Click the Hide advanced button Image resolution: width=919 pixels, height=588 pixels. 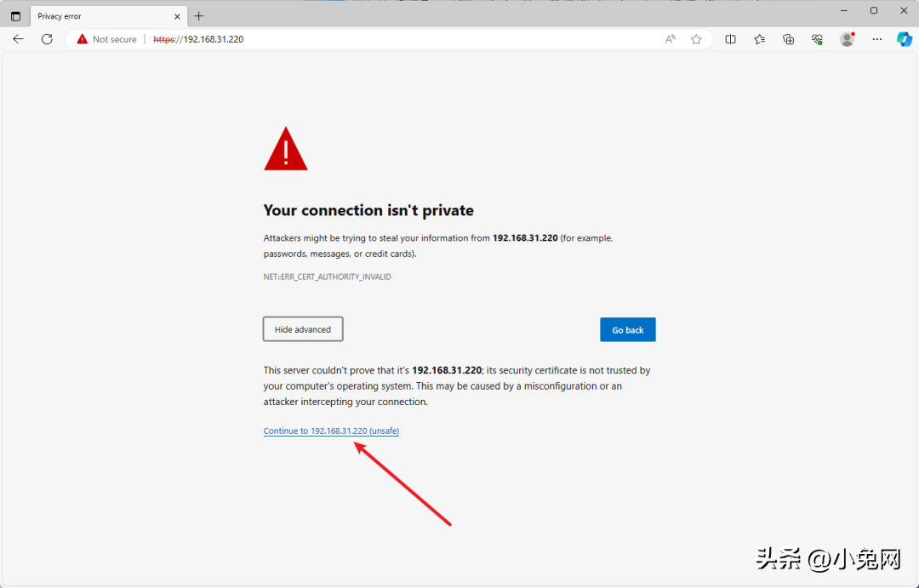(x=303, y=329)
